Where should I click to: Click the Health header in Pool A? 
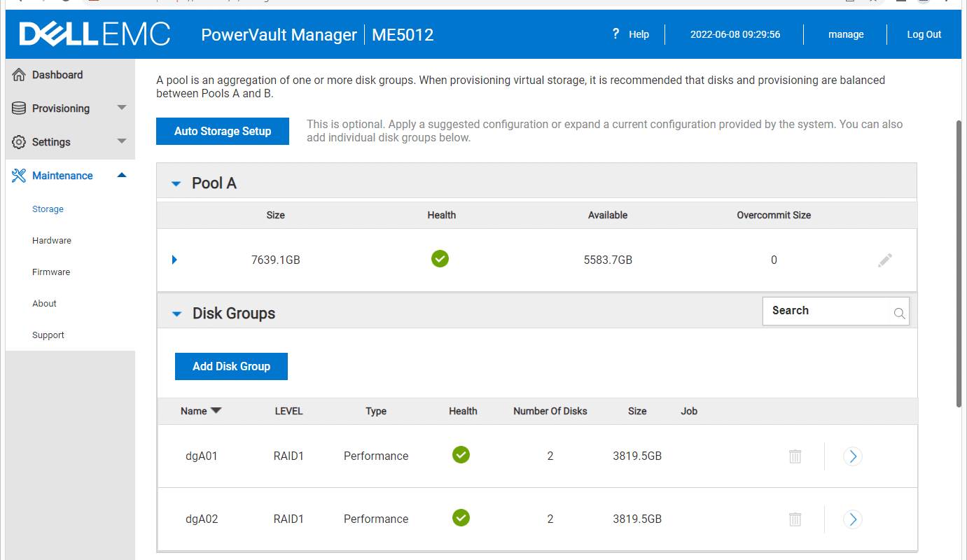[x=442, y=215]
